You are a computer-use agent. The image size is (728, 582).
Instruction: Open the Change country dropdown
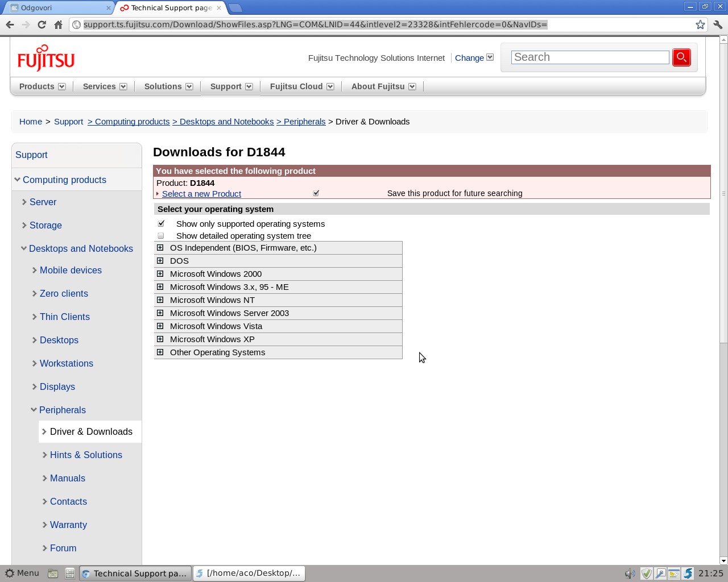click(474, 57)
